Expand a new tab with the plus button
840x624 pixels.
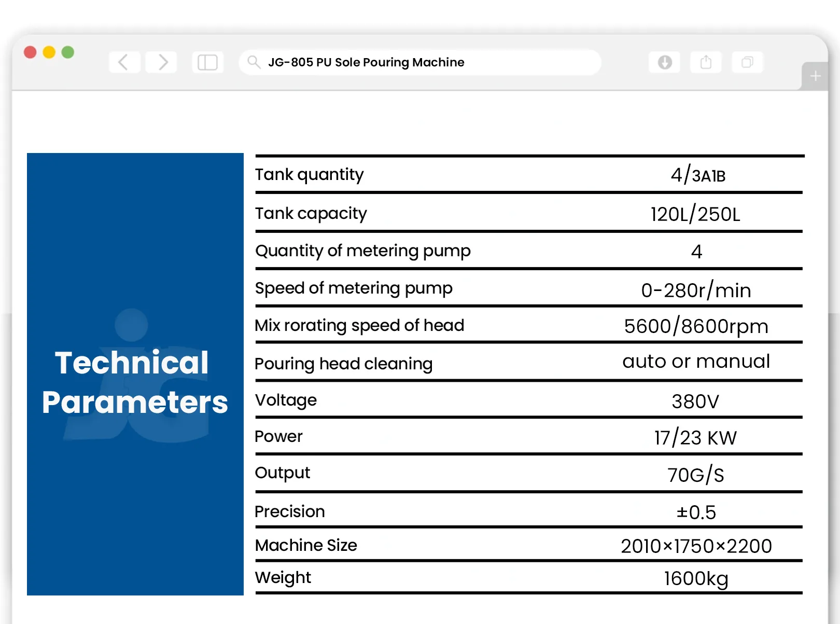point(815,76)
